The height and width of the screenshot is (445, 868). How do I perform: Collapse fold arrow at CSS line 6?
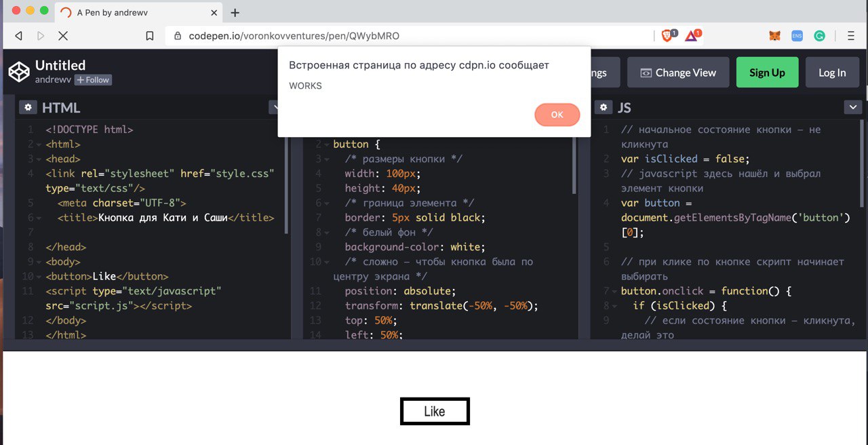click(x=327, y=204)
